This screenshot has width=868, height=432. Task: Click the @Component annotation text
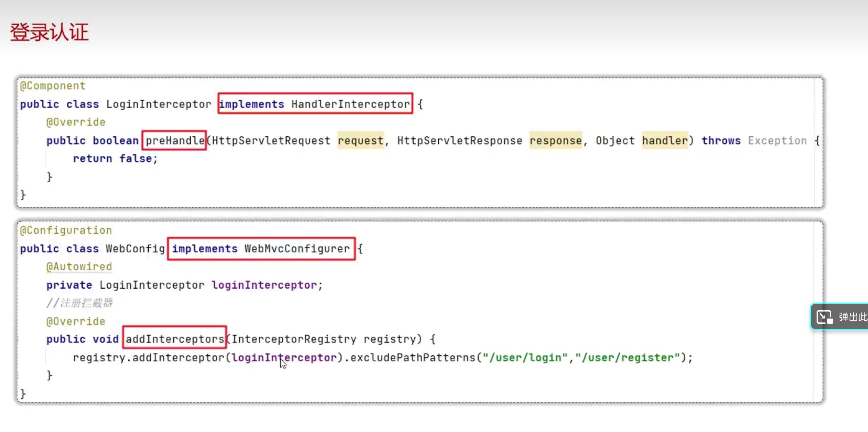[52, 86]
